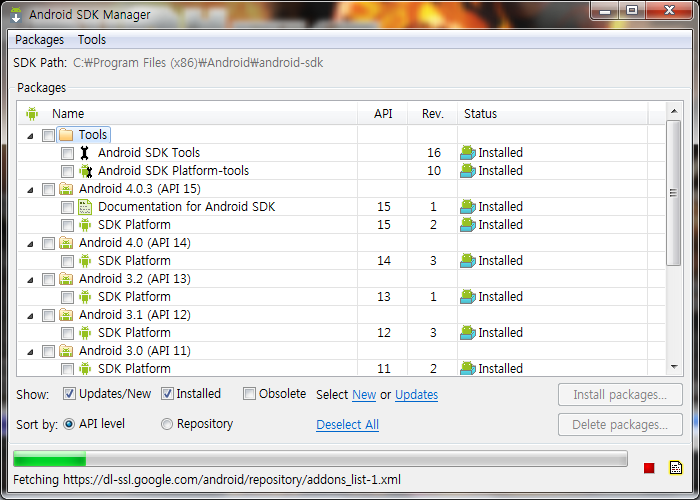Collapse the Android 3.0 (API 11) group

pos(30,352)
